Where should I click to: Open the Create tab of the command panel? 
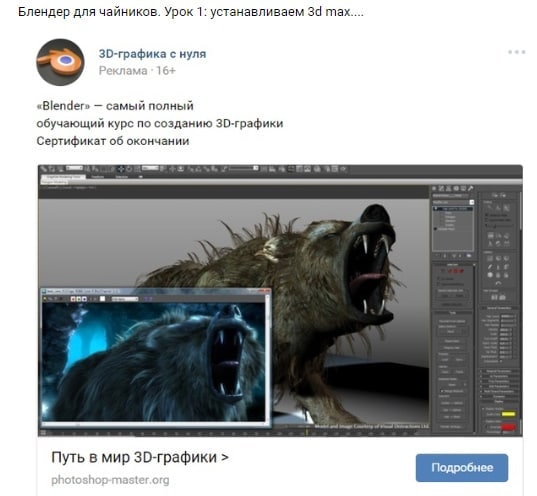[434, 188]
